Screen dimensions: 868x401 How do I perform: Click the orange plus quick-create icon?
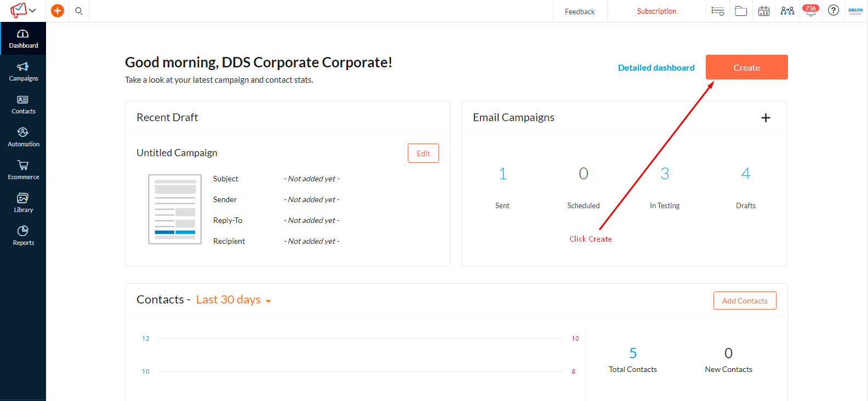coord(58,10)
